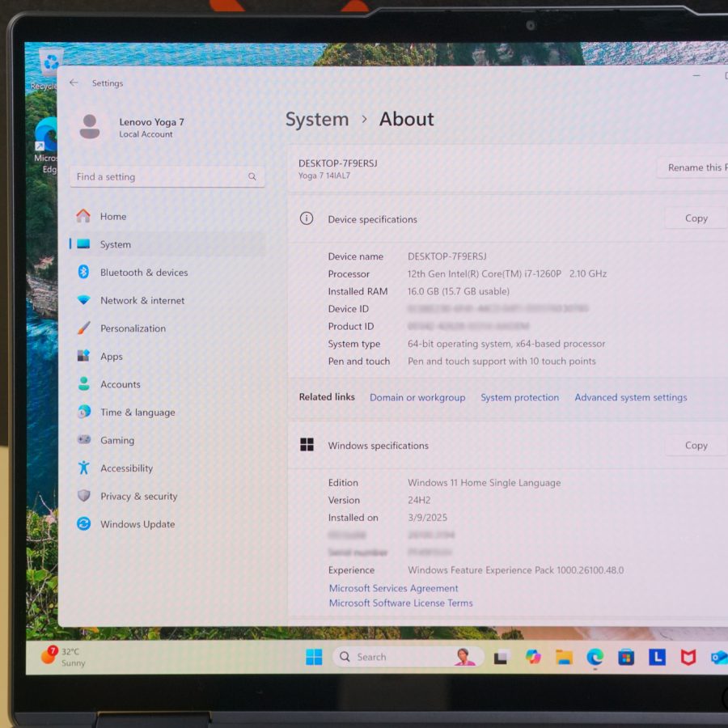The image size is (728, 728).
Task: Select the Installed RAM value '16.0 GB (15.7 GB usable)'
Action: click(459, 291)
